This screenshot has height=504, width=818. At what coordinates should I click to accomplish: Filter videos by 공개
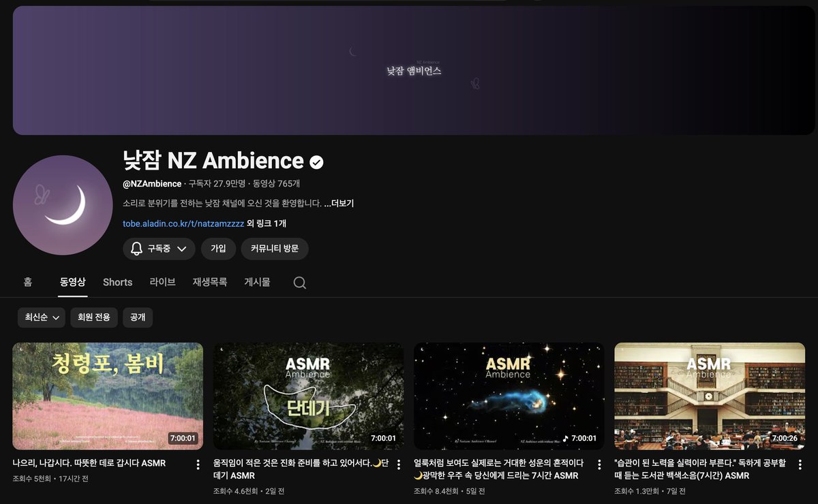(x=138, y=317)
